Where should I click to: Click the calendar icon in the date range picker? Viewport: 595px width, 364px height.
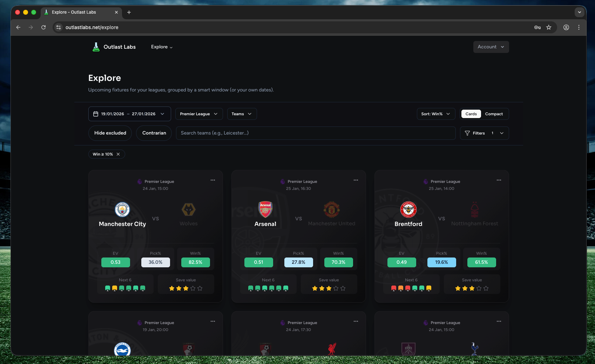point(96,114)
